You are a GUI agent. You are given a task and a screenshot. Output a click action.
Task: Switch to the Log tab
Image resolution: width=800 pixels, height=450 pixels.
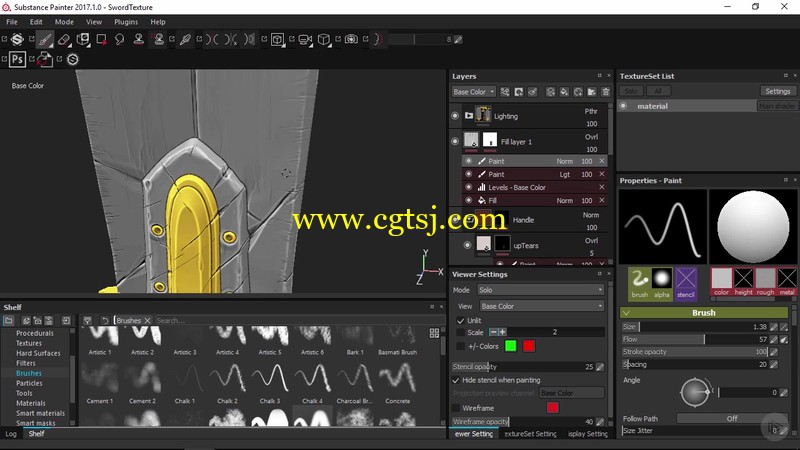(11, 434)
